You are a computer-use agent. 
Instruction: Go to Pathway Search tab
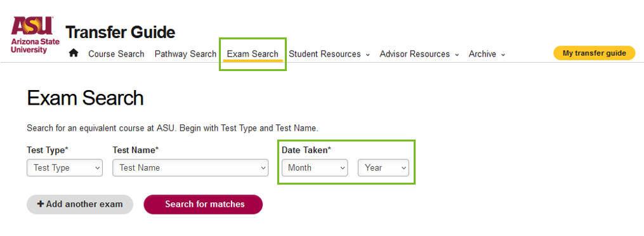[186, 54]
